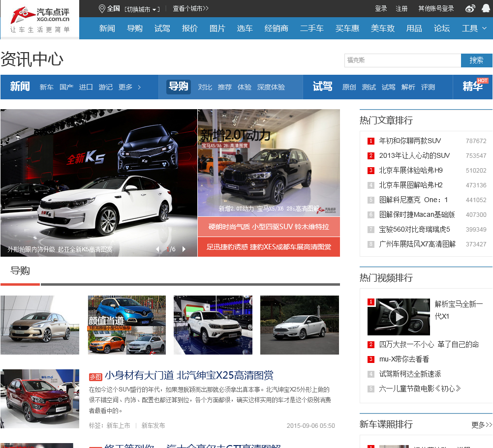Open the 切换城市 city dropdown
493x448 pixels.
coord(142,9)
